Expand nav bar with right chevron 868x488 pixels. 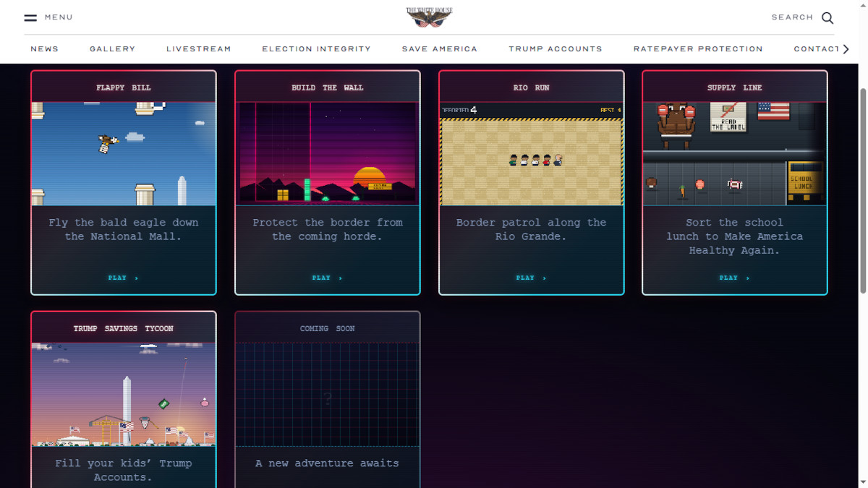pos(846,49)
